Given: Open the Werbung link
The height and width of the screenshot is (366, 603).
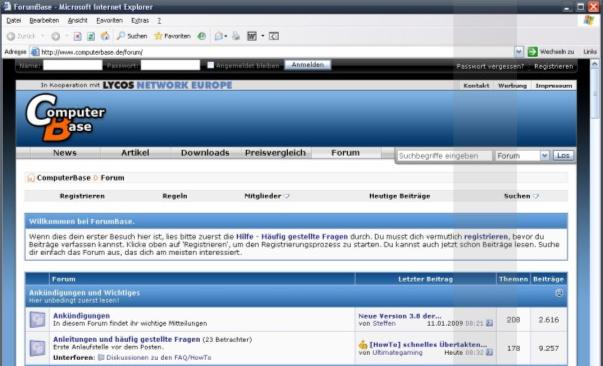Looking at the screenshot, I should point(512,85).
